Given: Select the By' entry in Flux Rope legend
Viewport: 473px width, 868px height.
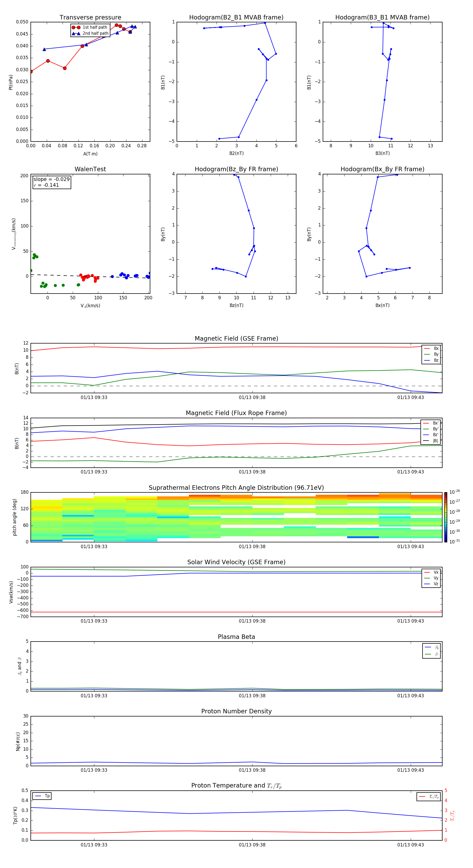Looking at the screenshot, I should [431, 429].
